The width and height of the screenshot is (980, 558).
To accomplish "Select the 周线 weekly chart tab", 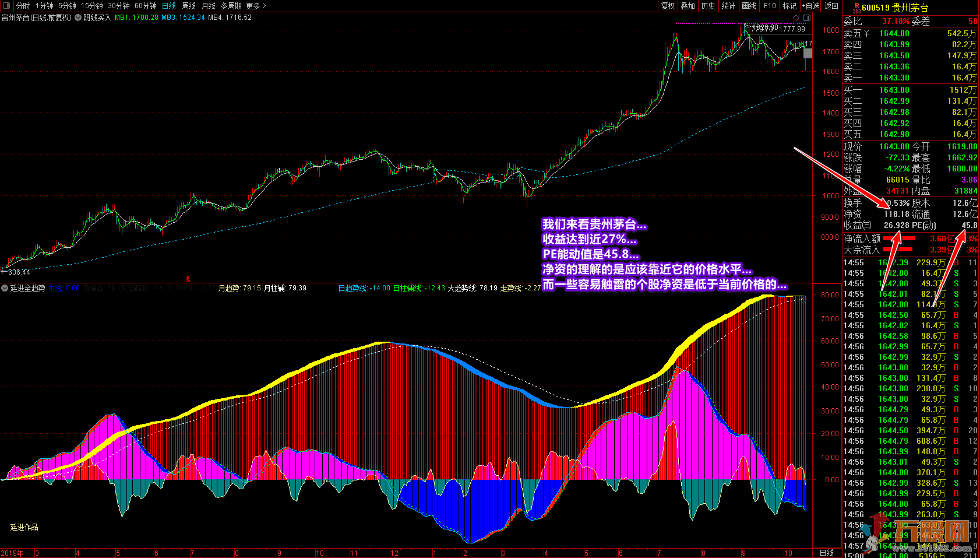I will click(189, 6).
